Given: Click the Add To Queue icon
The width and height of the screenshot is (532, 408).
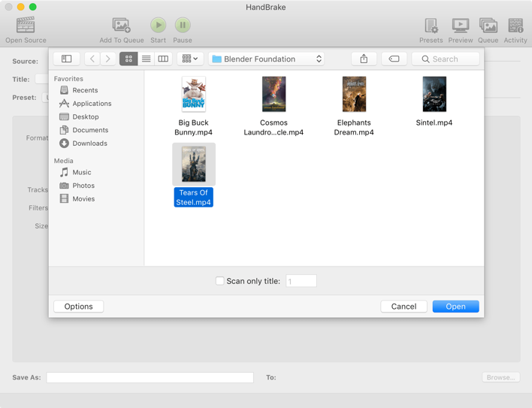Looking at the screenshot, I should click(121, 26).
